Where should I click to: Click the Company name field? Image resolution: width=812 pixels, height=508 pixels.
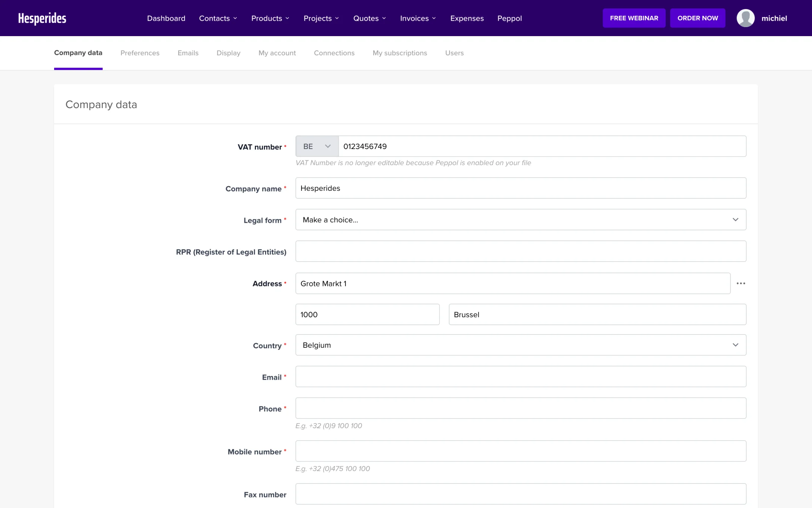pos(521,188)
